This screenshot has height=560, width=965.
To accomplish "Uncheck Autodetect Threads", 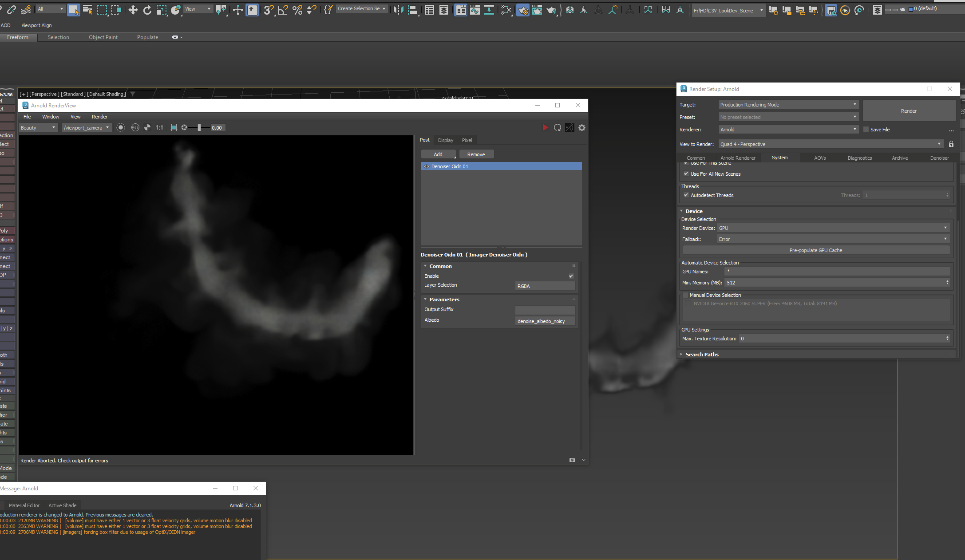I will (x=686, y=195).
